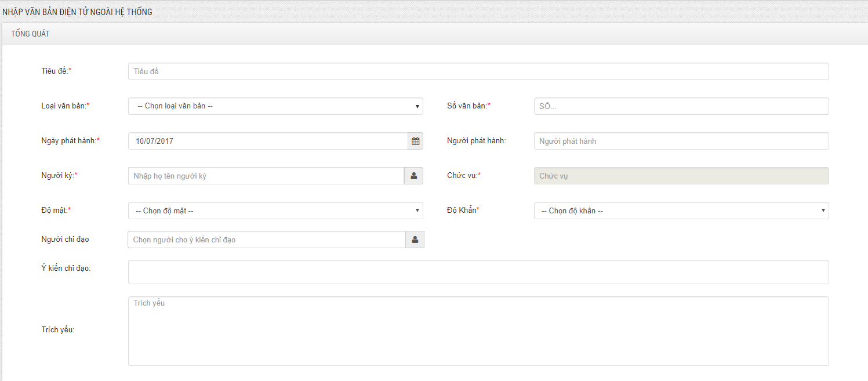Focus the Tiêu đề text field
The height and width of the screenshot is (381, 868).
coord(478,71)
